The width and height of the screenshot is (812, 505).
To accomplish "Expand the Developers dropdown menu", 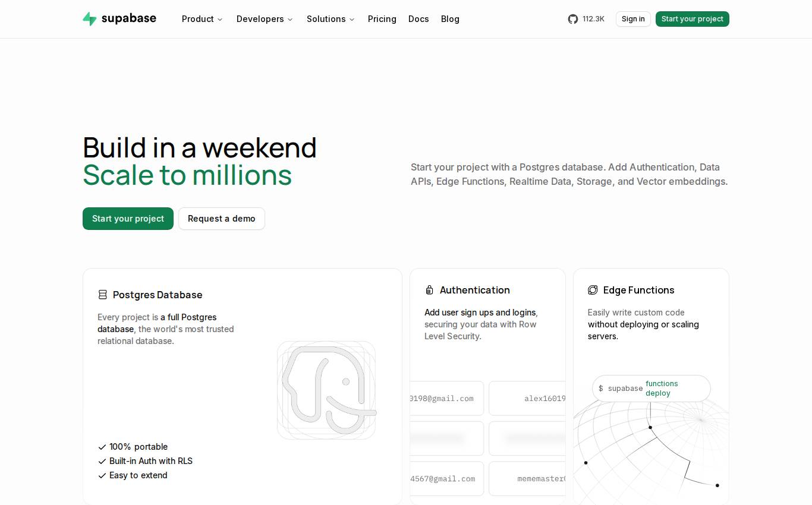I will click(x=265, y=19).
